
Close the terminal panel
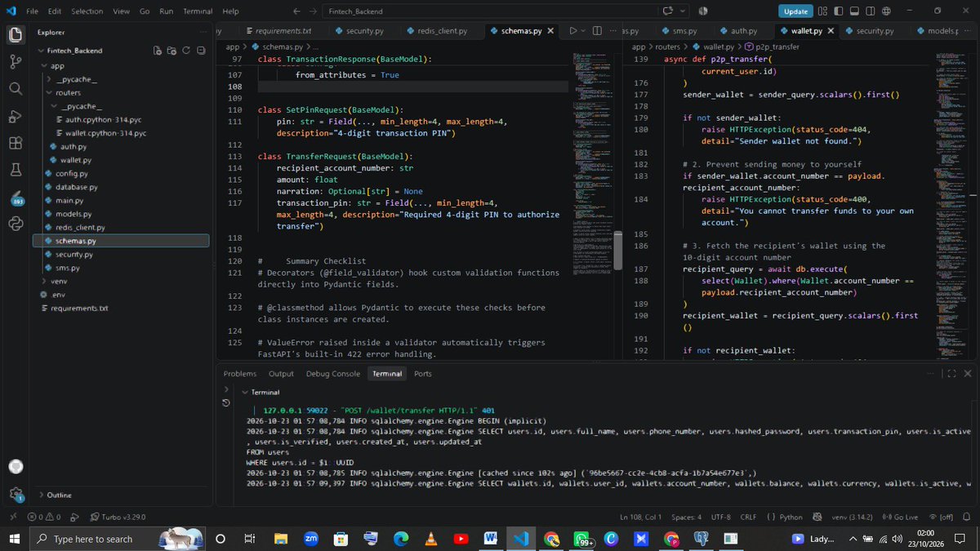[x=967, y=374]
